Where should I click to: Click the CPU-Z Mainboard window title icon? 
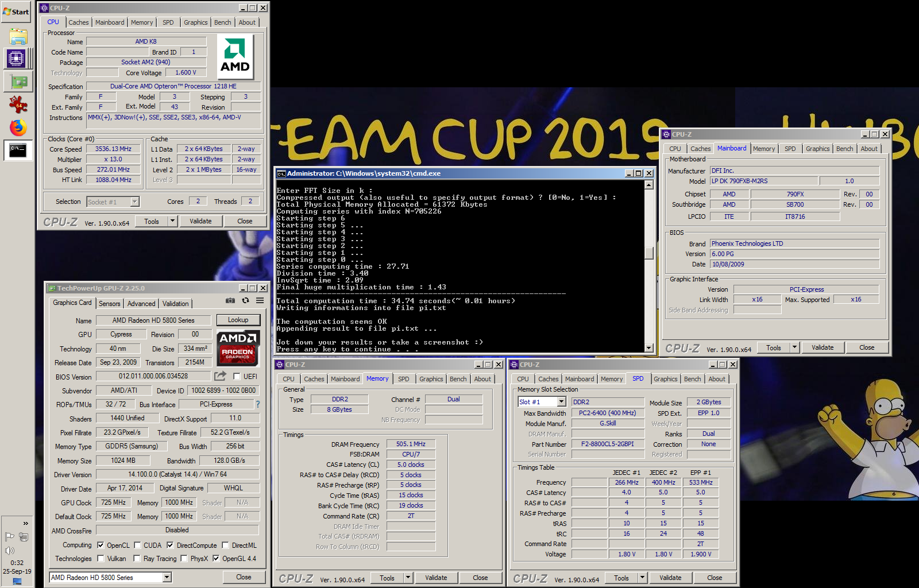[666, 134]
